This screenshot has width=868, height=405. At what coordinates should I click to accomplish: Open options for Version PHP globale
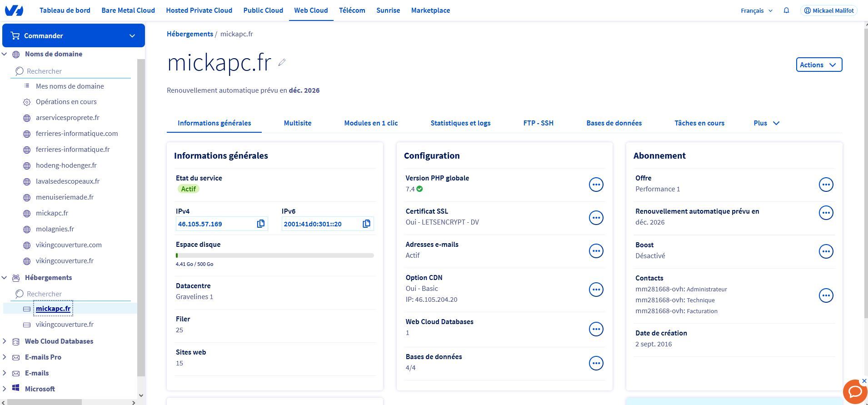(x=596, y=185)
